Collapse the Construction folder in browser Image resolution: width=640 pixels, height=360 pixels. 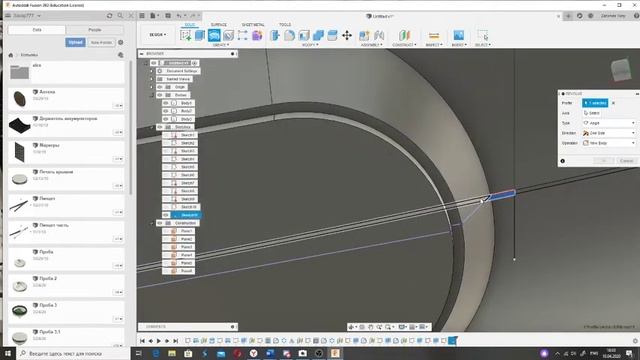click(x=152, y=223)
